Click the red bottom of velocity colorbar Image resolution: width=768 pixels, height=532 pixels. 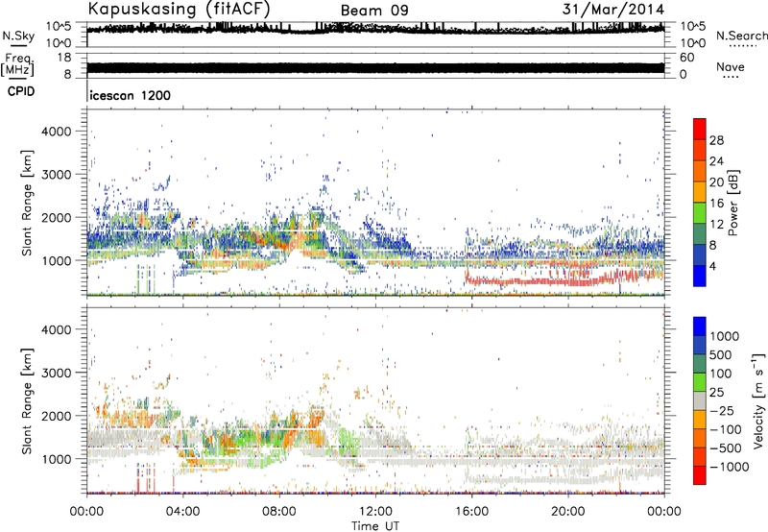[x=700, y=475]
